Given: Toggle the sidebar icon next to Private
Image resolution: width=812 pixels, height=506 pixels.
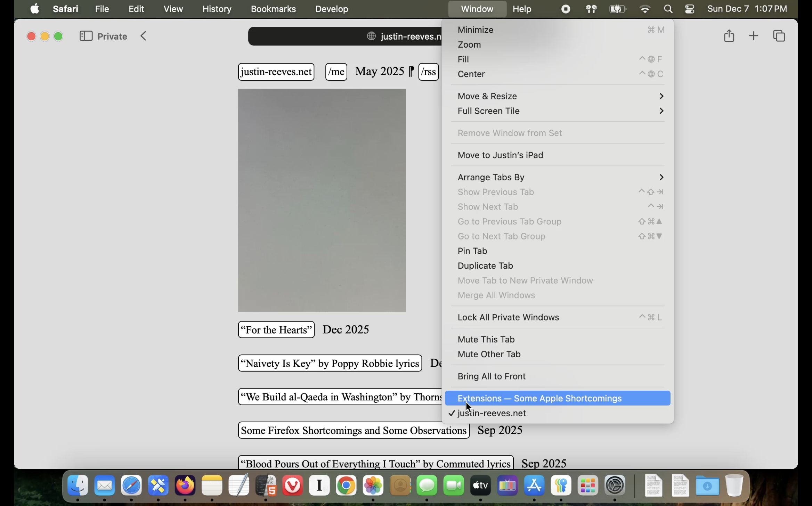Looking at the screenshot, I should (86, 36).
